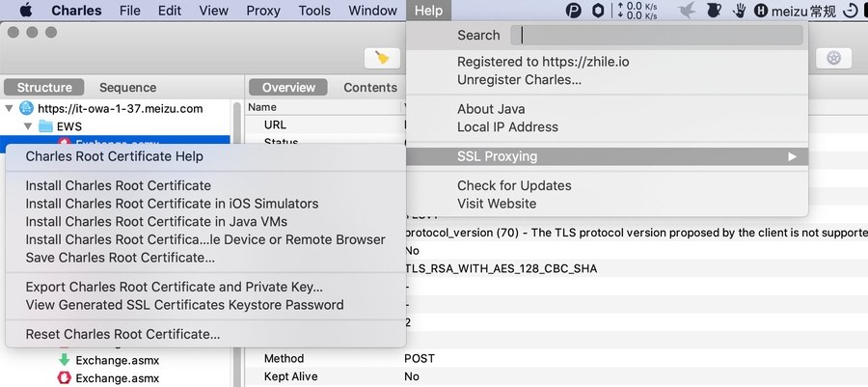Image resolution: width=868 pixels, height=387 pixels.
Task: Open the Proxy menu
Action: tap(262, 11)
